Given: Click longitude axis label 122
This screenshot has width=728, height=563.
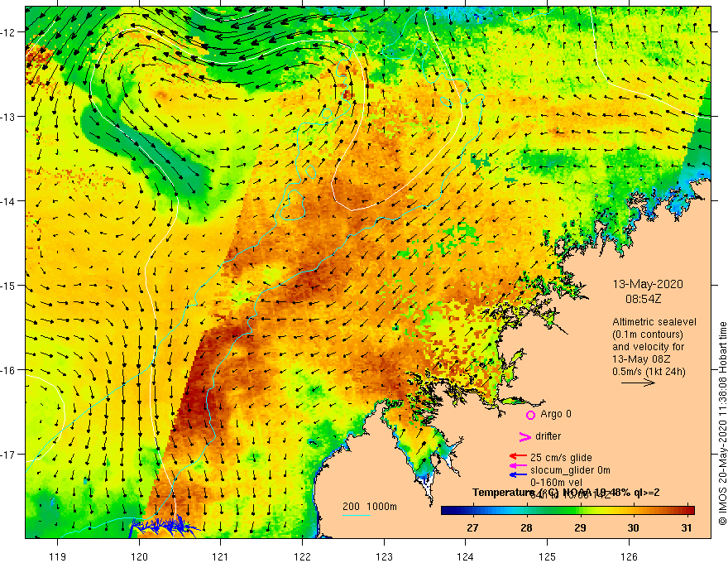Looking at the screenshot, I should click(302, 556).
